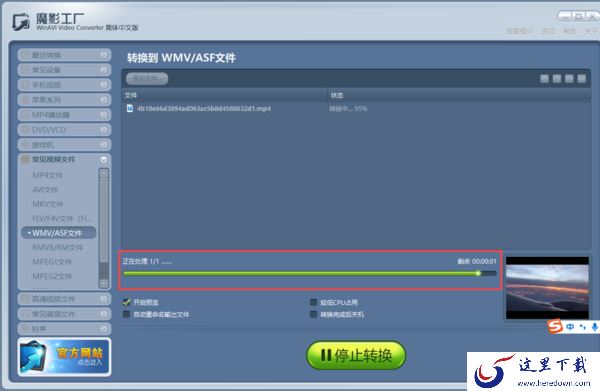This screenshot has width=600, height=391.
Task: Expand the MP4播放器 section arrow
Action: [x=103, y=115]
